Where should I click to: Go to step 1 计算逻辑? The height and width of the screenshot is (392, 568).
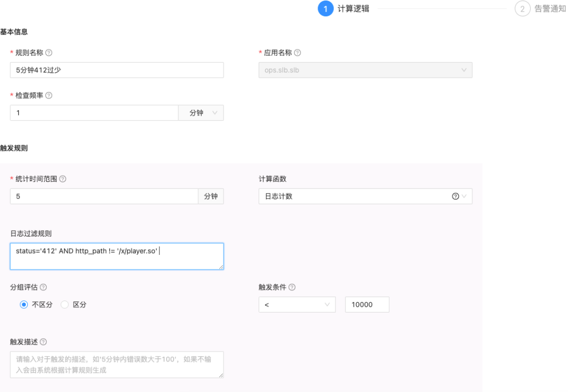326,9
